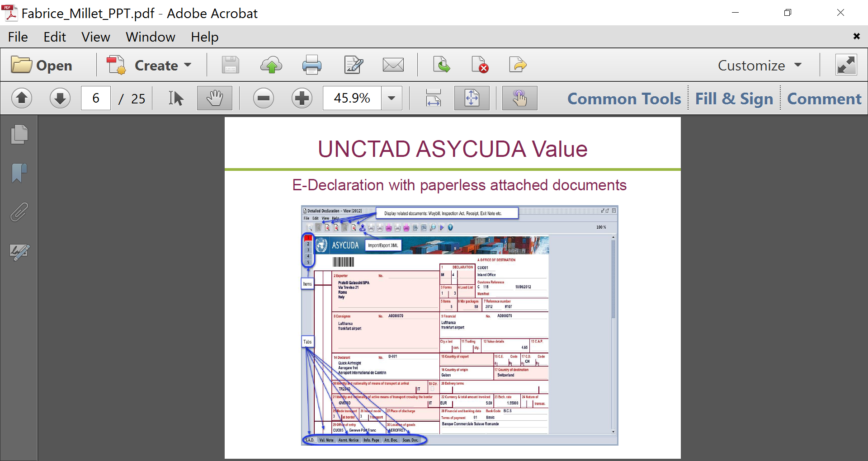
Task: Go to next page arrow
Action: (x=60, y=98)
